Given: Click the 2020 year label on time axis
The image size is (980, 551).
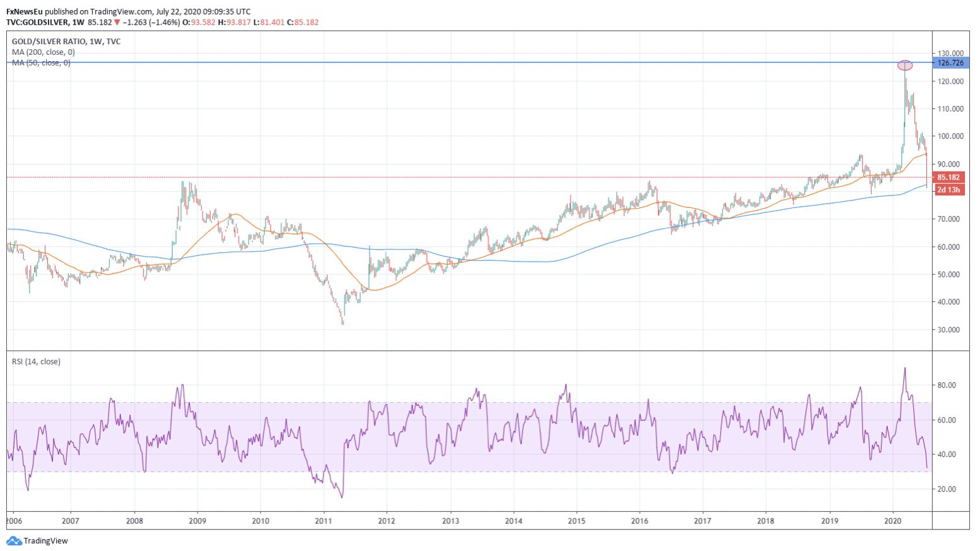Looking at the screenshot, I should [x=892, y=521].
